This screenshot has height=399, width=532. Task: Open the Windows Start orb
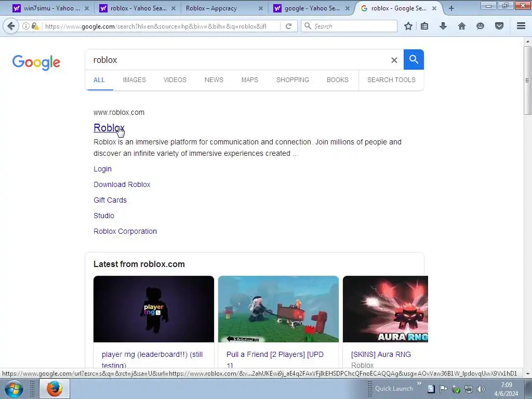coord(14,389)
